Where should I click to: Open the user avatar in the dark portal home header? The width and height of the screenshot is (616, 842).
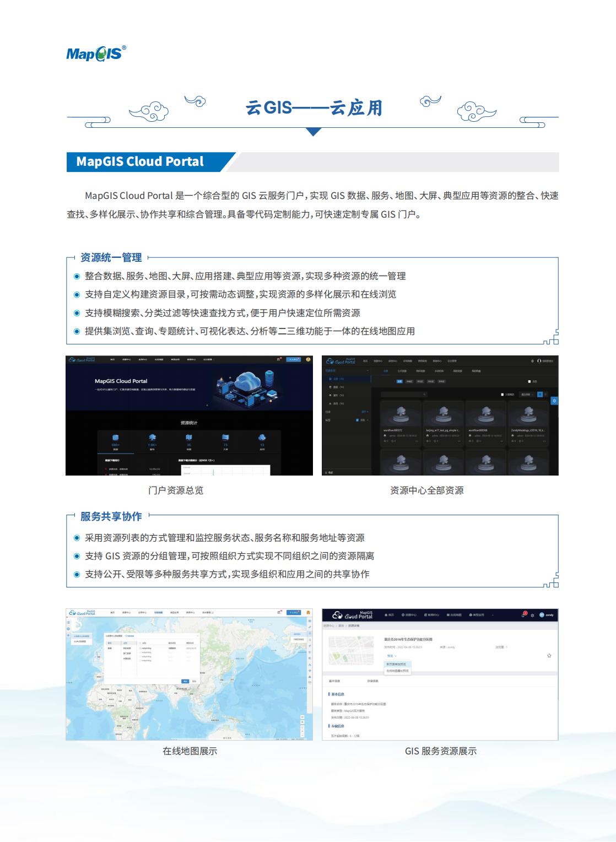[x=309, y=359]
